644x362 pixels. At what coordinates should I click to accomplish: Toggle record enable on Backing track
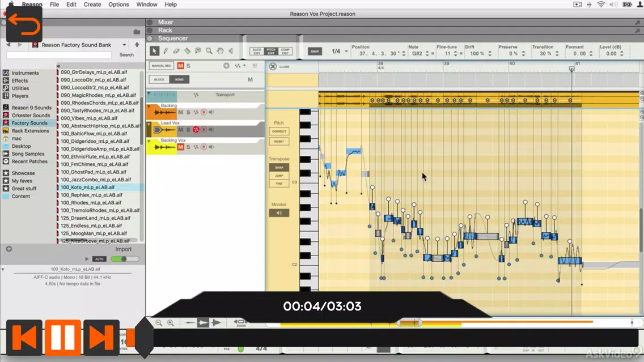(x=204, y=112)
